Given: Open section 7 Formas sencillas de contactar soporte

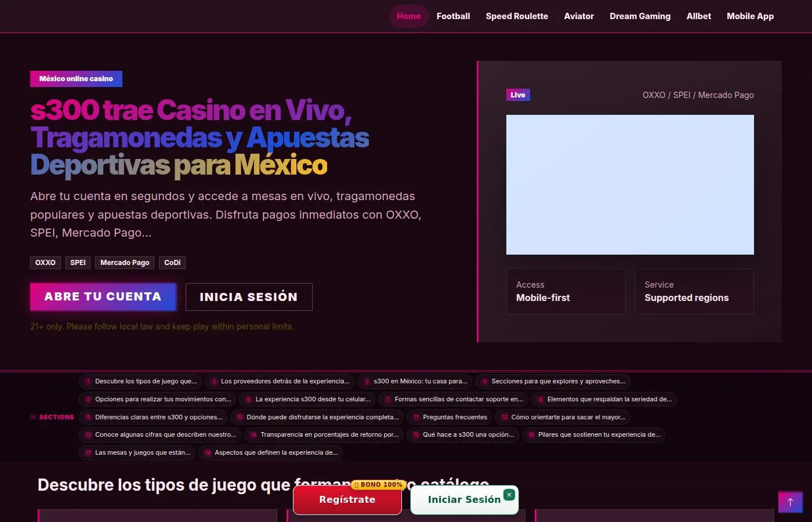Looking at the screenshot, I should [x=453, y=400].
